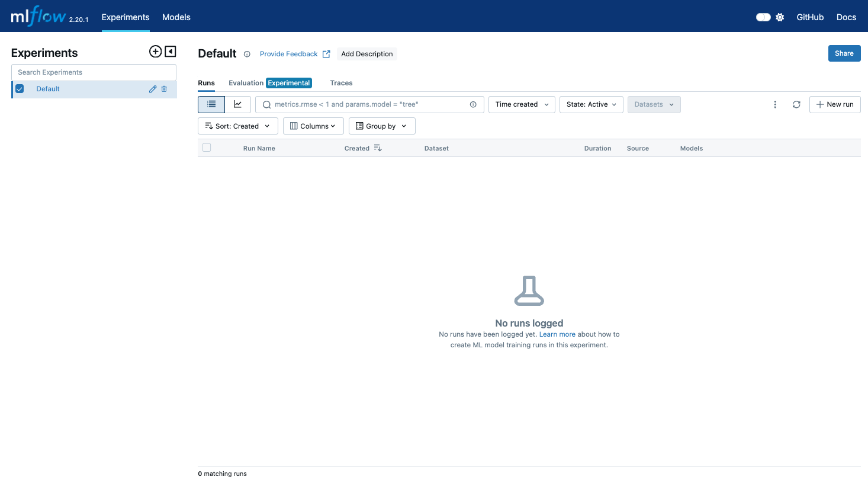
Task: Click the Created column sort arrow icon
Action: point(378,148)
